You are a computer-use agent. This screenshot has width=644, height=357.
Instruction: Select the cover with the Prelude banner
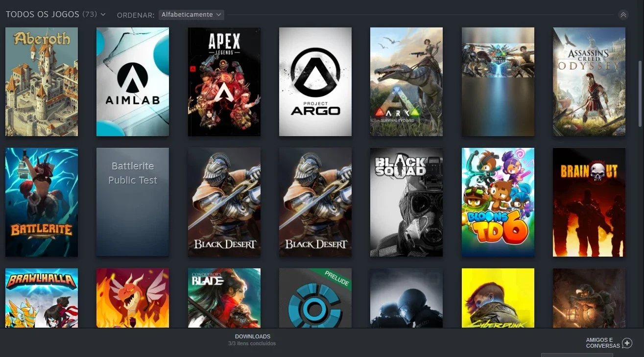pos(315,298)
